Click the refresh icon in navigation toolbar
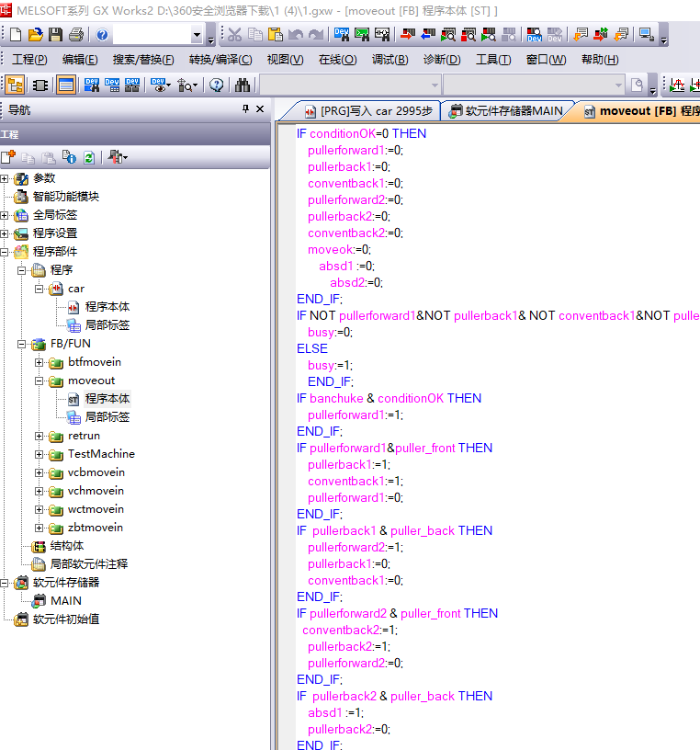The image size is (700, 750). 89,157
